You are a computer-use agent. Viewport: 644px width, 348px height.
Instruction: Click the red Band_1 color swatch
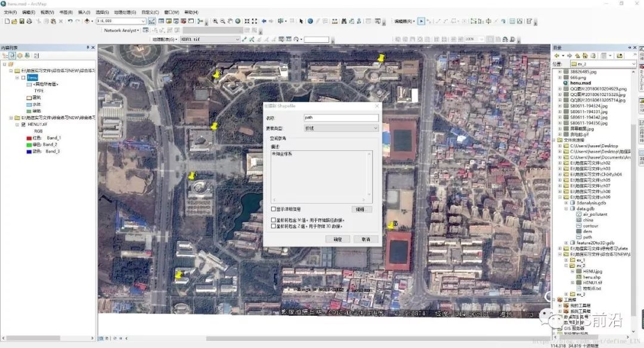[29, 138]
